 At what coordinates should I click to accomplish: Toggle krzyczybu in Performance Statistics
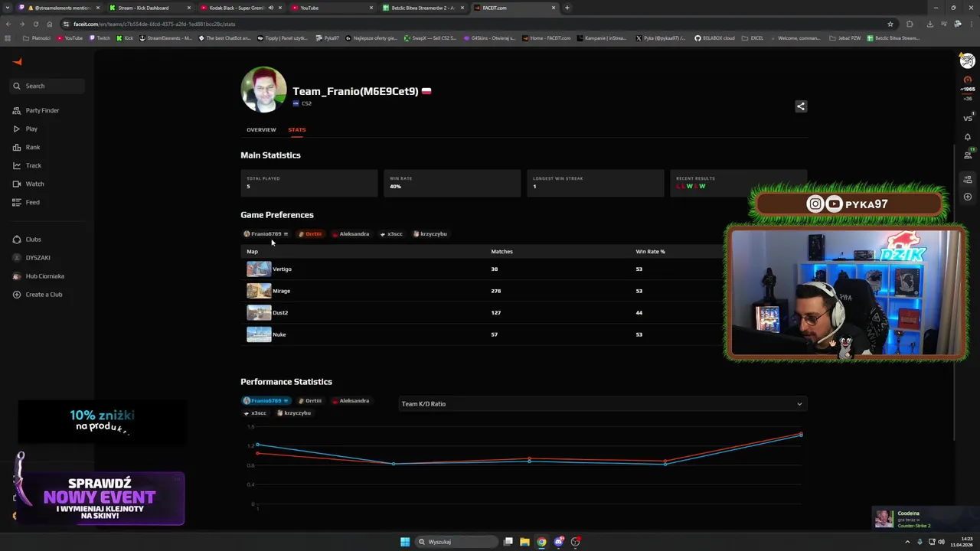tap(294, 412)
